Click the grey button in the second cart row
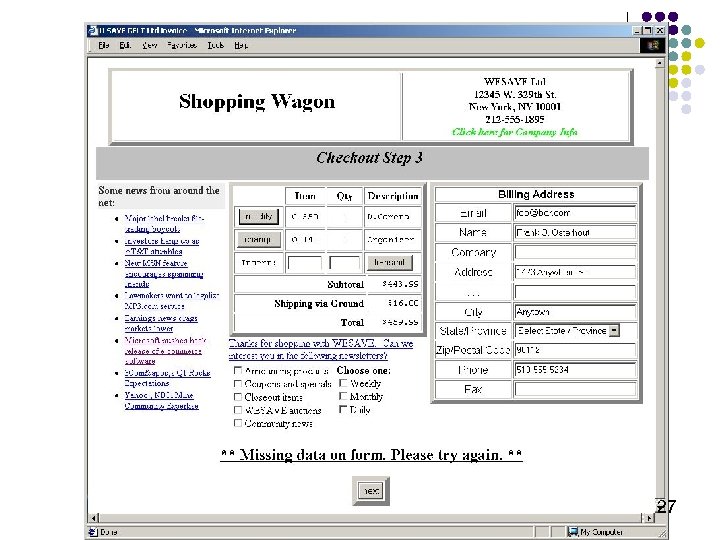The image size is (720, 540). (x=258, y=239)
